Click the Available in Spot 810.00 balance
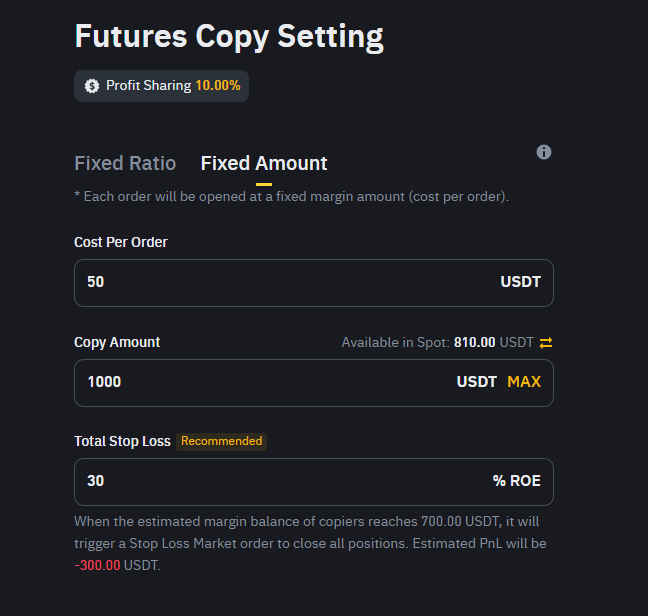 click(474, 343)
